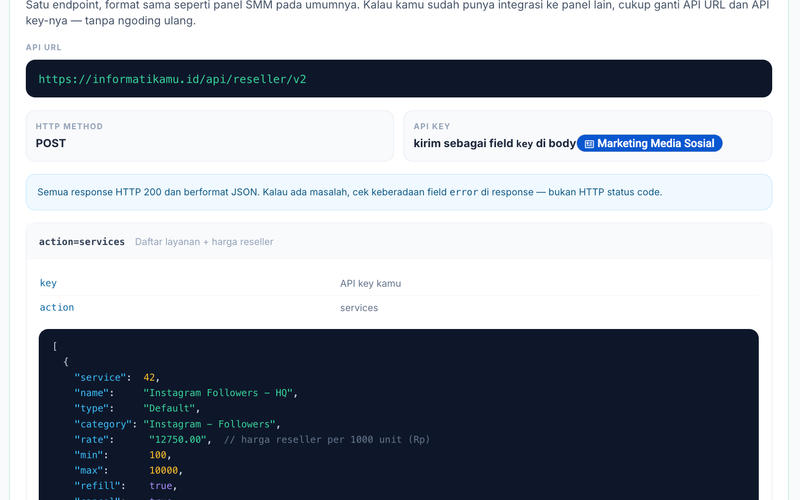
Task: Click the 10000 max value
Action: tap(164, 470)
